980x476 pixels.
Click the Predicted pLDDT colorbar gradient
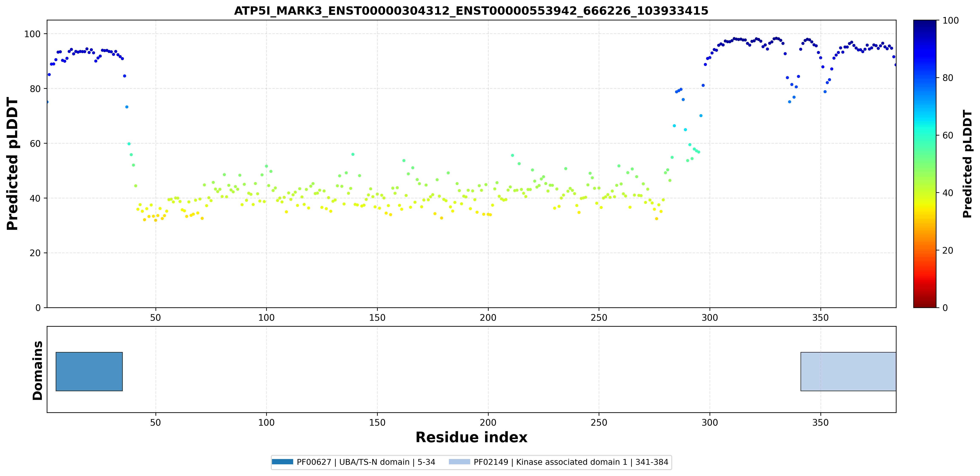pyautogui.click(x=925, y=164)
